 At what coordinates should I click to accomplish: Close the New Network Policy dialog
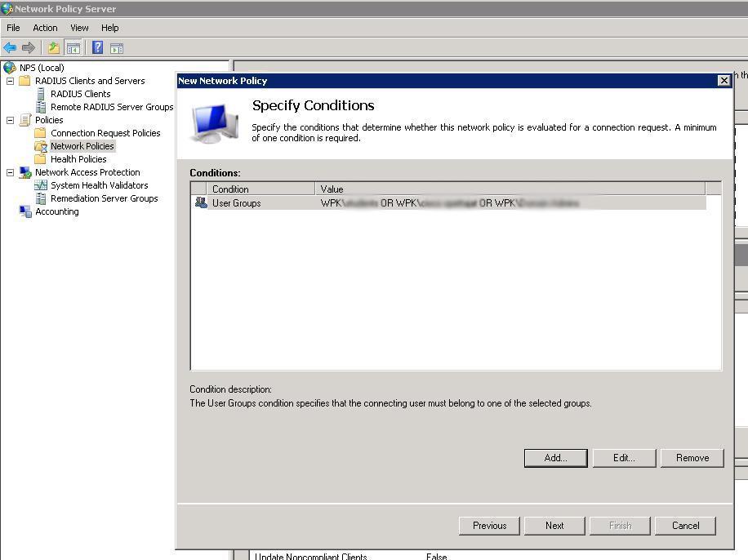pyautogui.click(x=724, y=81)
